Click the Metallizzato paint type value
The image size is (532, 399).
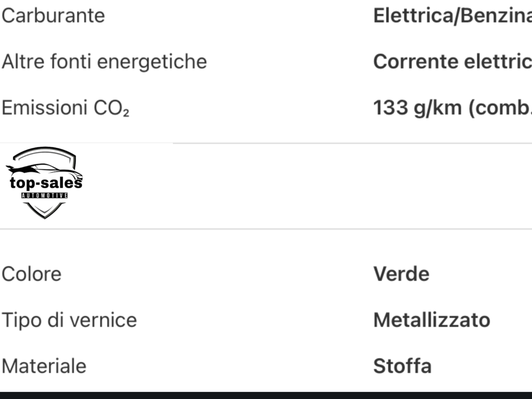click(432, 320)
